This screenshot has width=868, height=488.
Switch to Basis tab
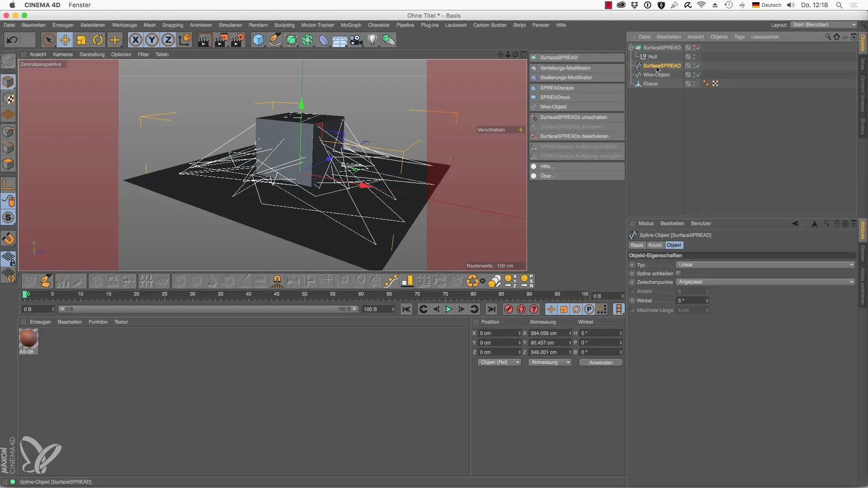637,245
